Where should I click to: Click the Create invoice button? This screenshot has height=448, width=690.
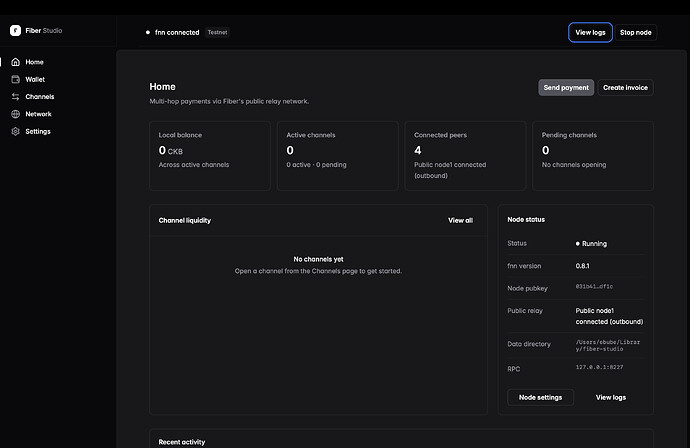[x=625, y=88]
